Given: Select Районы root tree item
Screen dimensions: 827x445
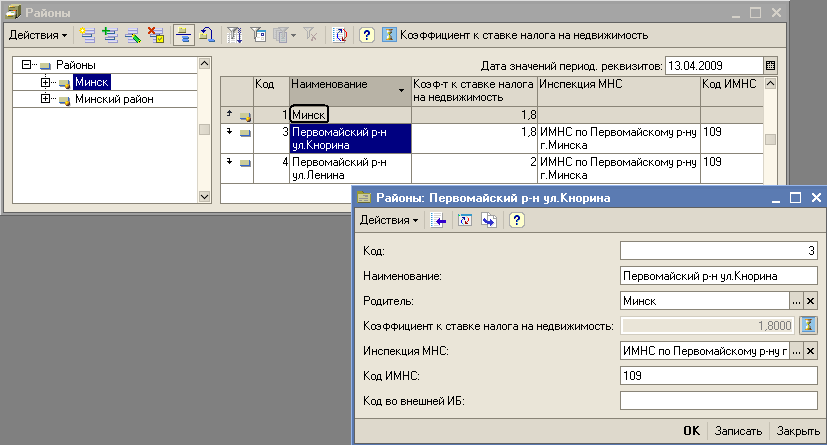Looking at the screenshot, I should [75, 65].
